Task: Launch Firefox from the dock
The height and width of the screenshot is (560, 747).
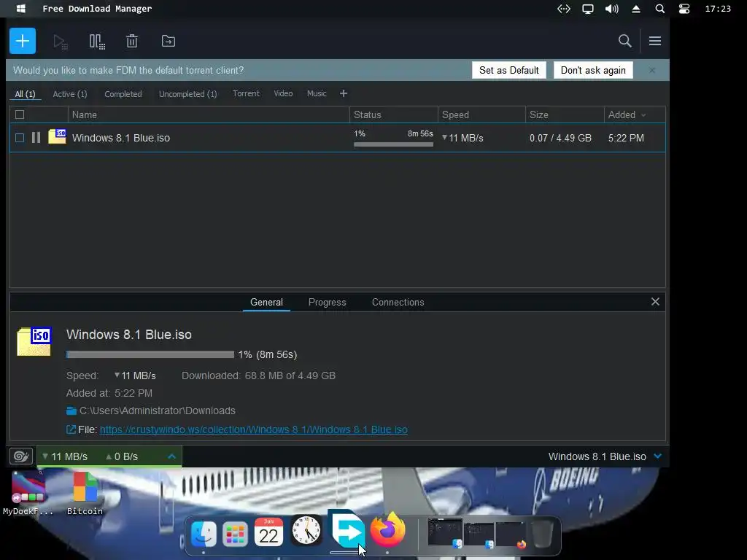Action: [x=387, y=529]
